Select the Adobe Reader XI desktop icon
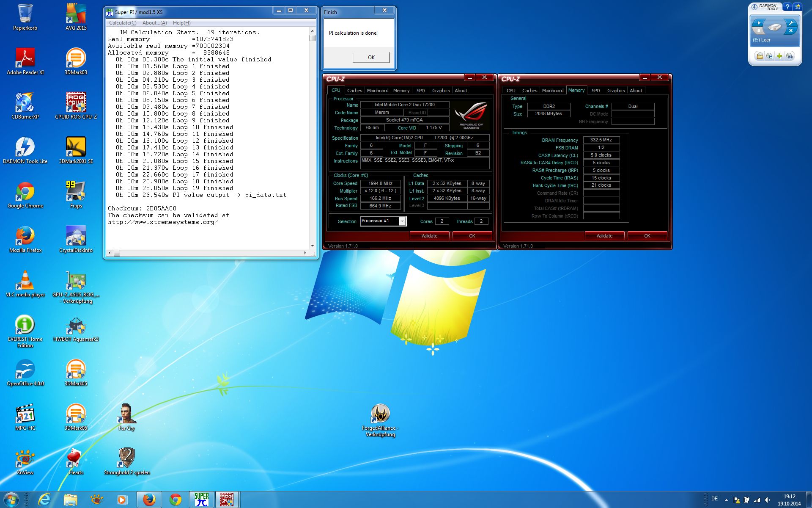 pyautogui.click(x=25, y=61)
